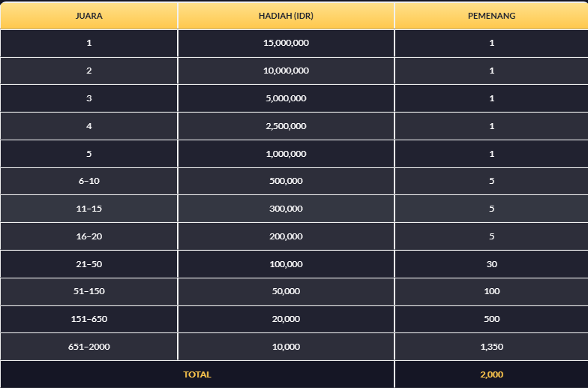Select the 16–20 rank cell
588x388 pixels.
(88, 236)
